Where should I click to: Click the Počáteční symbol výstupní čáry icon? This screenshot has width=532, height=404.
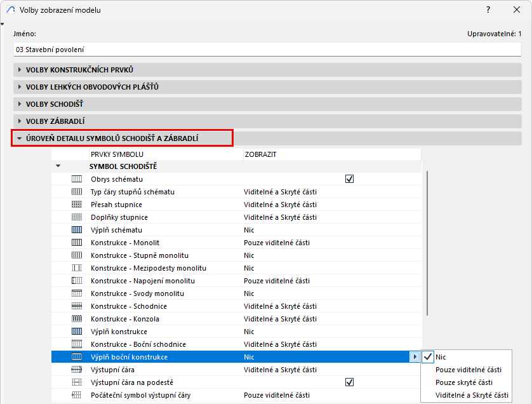click(77, 395)
